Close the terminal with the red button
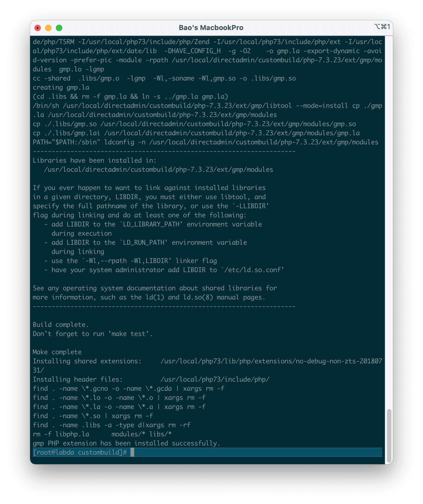The image size is (423, 504). tap(38, 28)
